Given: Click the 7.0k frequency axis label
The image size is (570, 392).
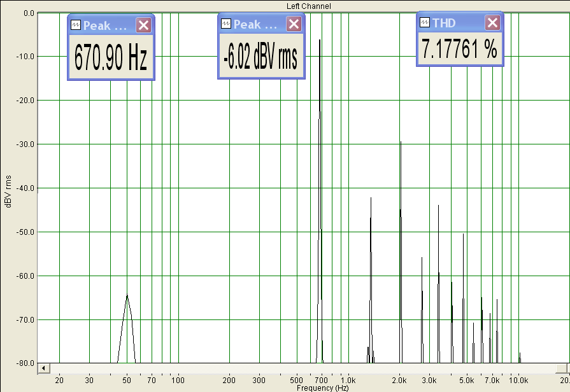Looking at the screenshot, I should click(x=492, y=381).
